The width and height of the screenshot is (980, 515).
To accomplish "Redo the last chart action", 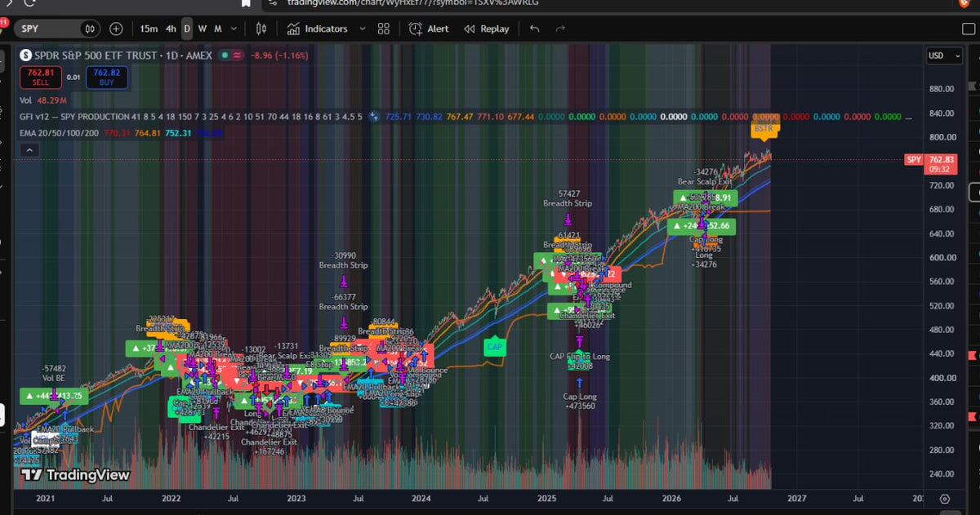I will 560,29.
